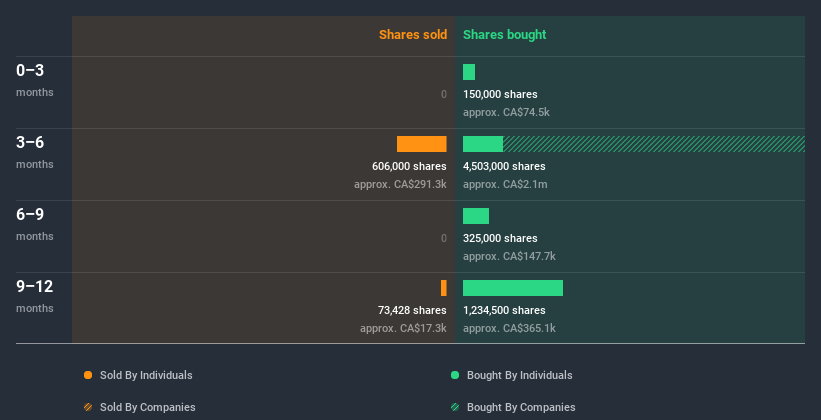Click the 6–9 months green bought bar
This screenshot has width=821, height=420.
[476, 216]
